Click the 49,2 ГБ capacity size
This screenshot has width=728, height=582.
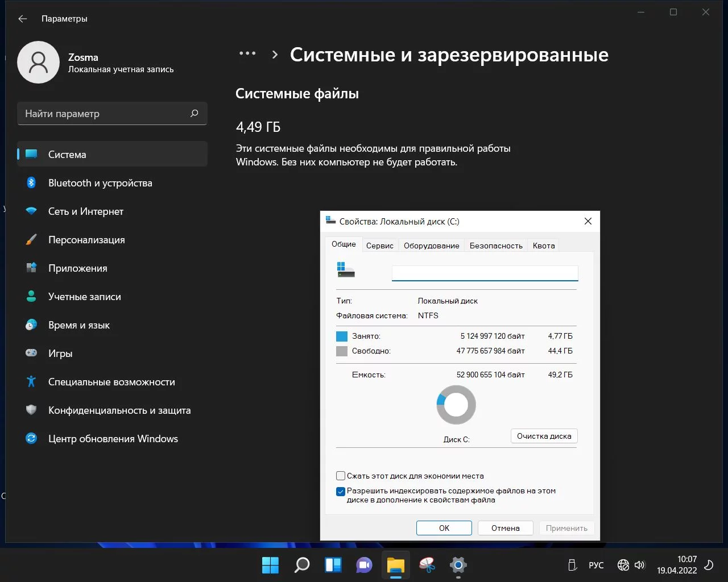(560, 375)
